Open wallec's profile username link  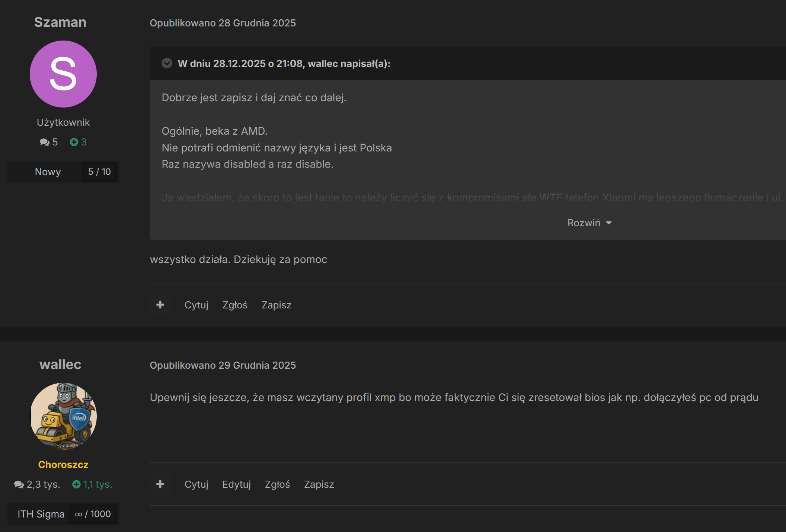coord(60,365)
